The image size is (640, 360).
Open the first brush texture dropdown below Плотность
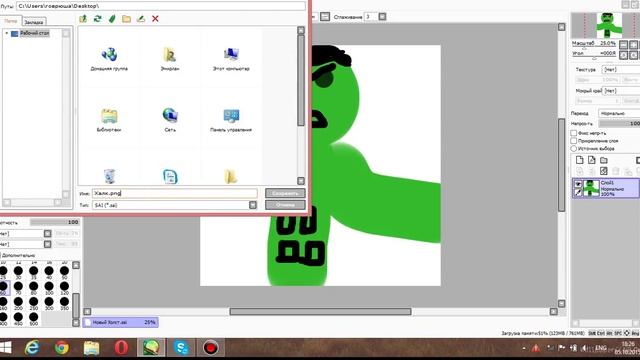[x=47, y=233]
